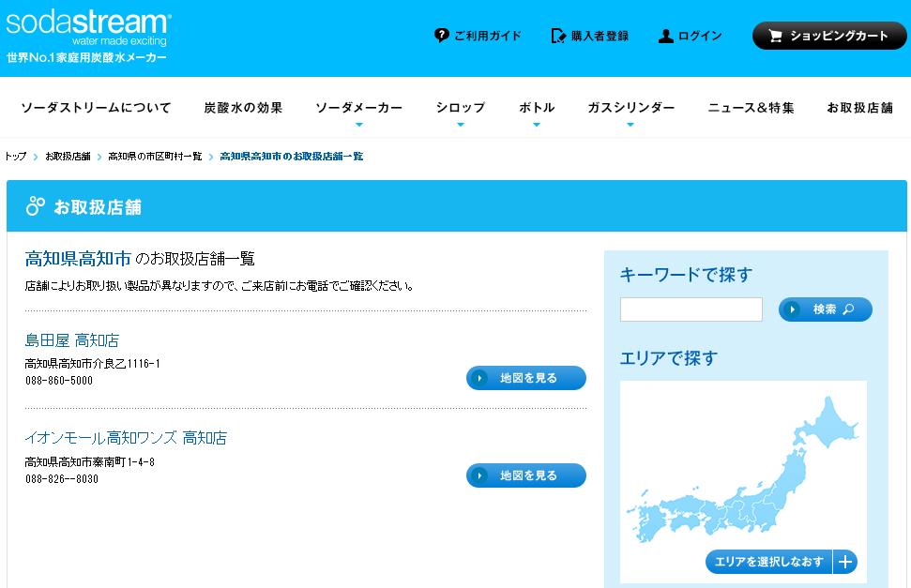The height and width of the screenshot is (588, 911).
Task: Click the login person icon
Action: click(x=666, y=36)
